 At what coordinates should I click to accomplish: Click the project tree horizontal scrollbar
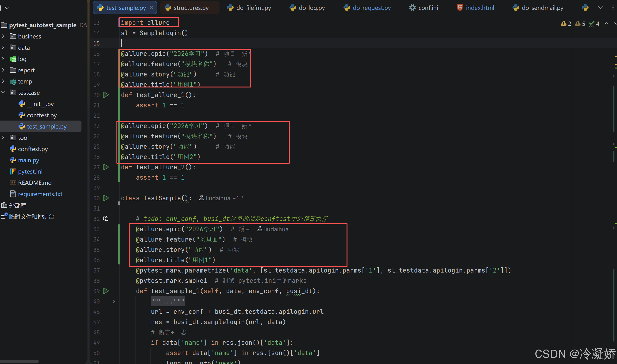pos(19,362)
